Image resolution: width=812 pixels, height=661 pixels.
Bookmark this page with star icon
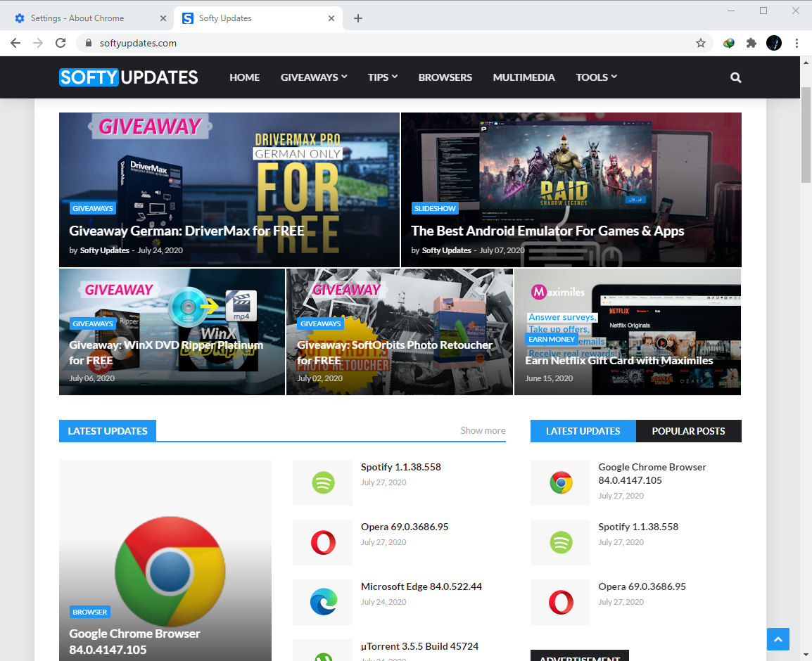click(701, 43)
